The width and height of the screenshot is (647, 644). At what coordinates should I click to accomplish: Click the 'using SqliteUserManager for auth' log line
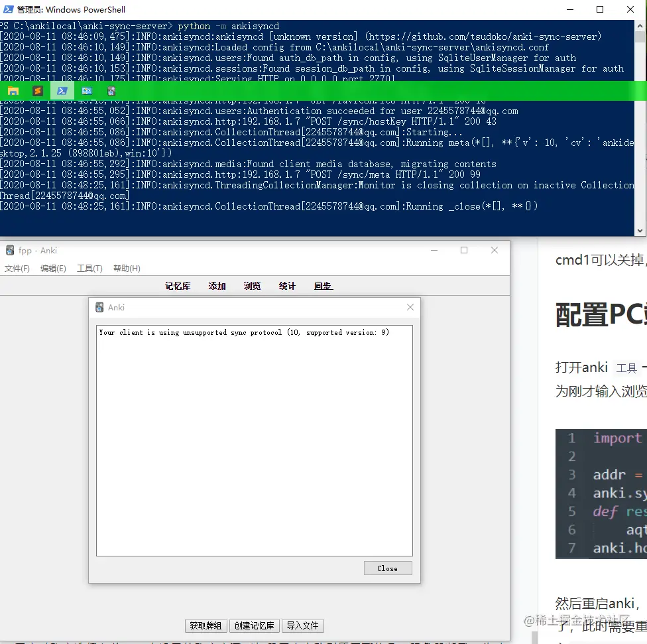pos(288,58)
